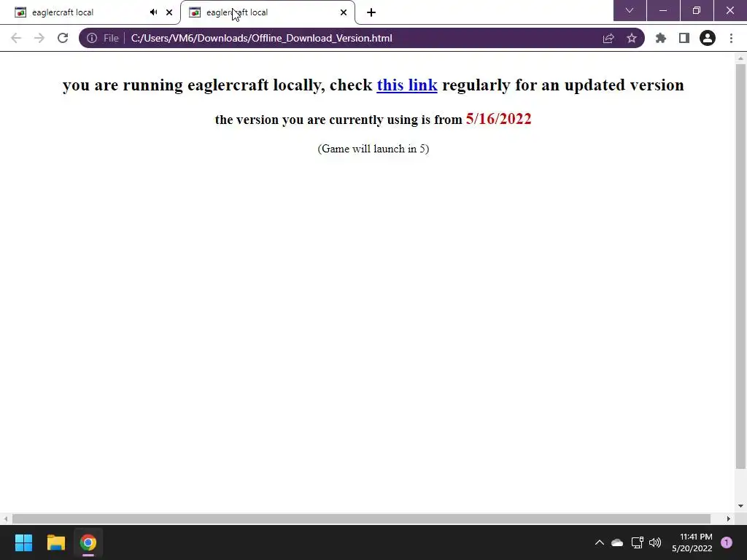
Task: Reload the page with the refresh icon
Action: tap(63, 38)
